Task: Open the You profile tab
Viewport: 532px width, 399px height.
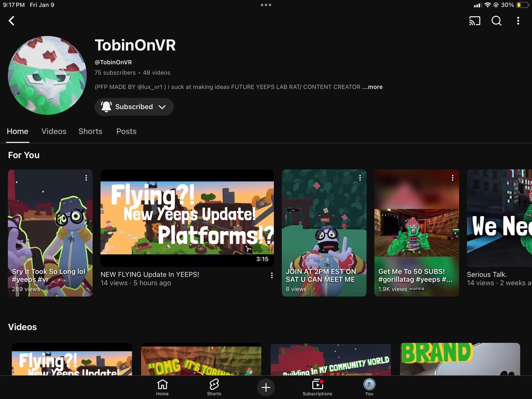Action: pyautogui.click(x=369, y=387)
